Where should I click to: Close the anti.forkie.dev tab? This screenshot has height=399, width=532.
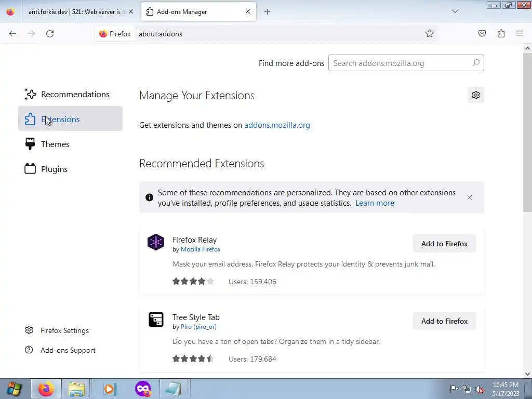131,11
